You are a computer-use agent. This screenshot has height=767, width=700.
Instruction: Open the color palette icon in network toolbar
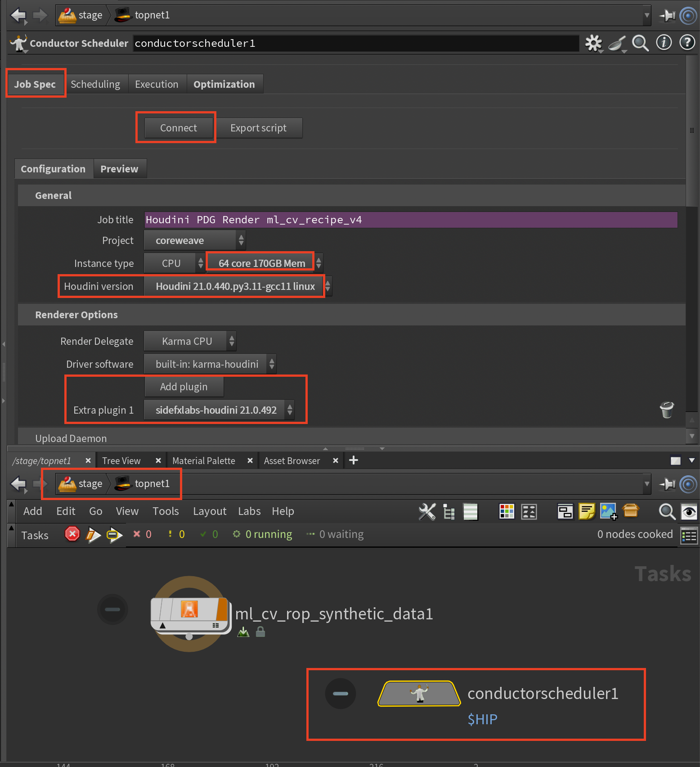[x=507, y=511]
